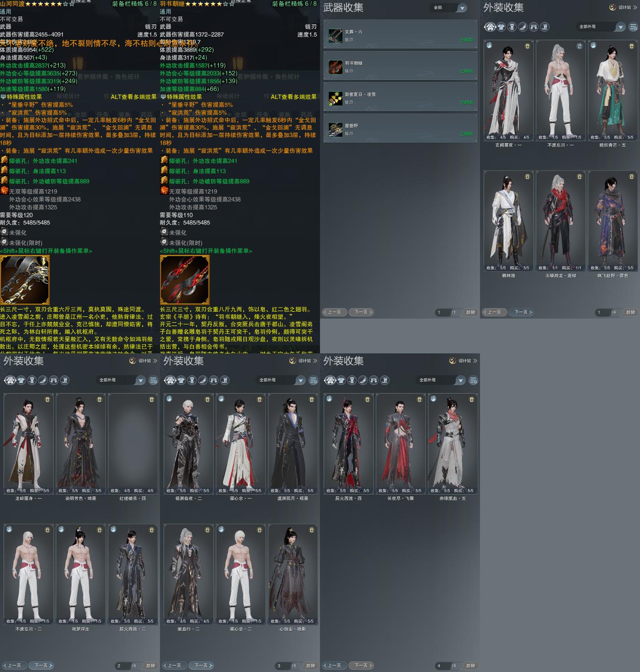Click the blue dye icon on 极渊临夜·二 card

click(169, 399)
